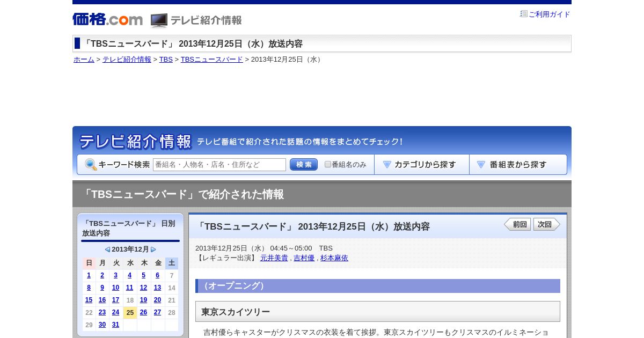Select December 2 in the calendar
This screenshot has height=338, width=644.
(103, 275)
